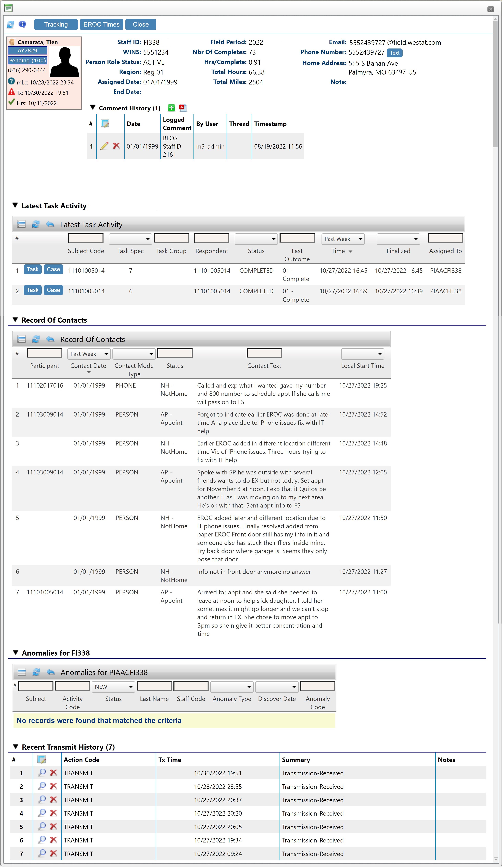The width and height of the screenshot is (502, 868).
Task: Open the Local Start Time filter dropdown
Action: click(362, 354)
